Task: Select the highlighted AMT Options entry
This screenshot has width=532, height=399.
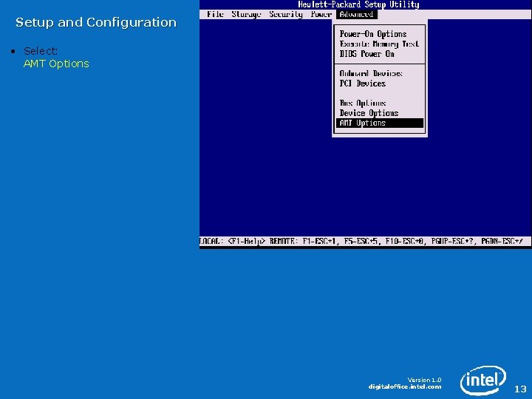Action: (380, 123)
